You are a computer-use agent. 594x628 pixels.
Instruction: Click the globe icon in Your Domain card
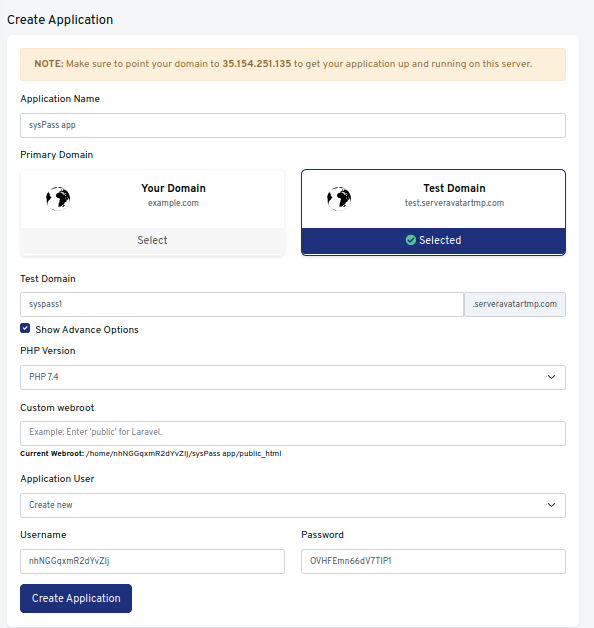coord(58,198)
